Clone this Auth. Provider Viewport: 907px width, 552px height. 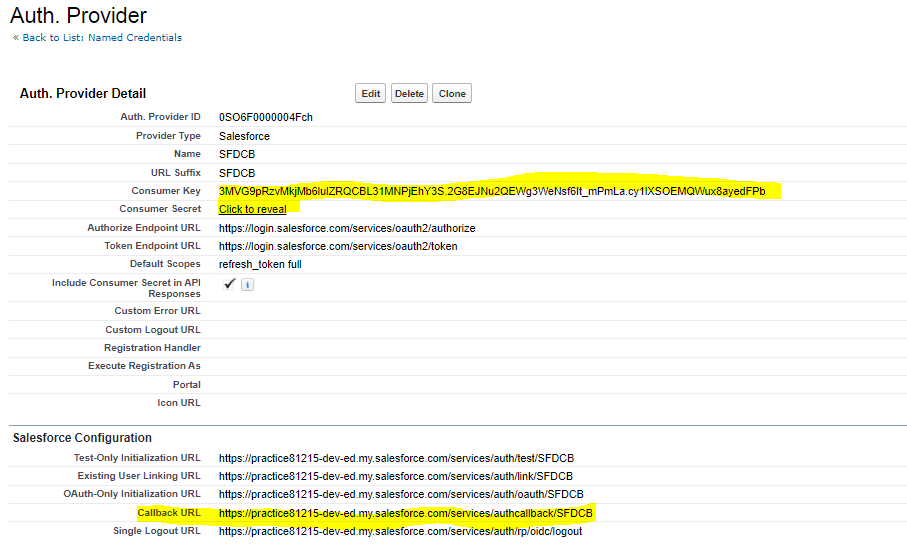click(452, 94)
